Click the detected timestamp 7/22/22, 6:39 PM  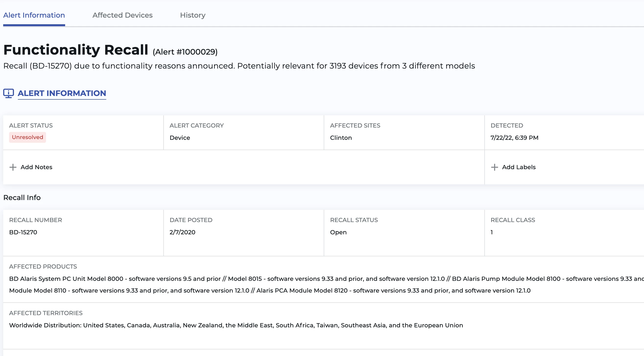[x=514, y=138]
